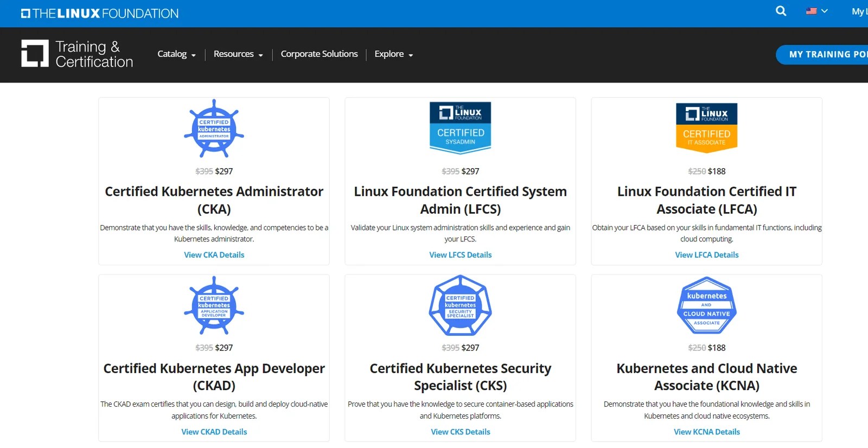The height and width of the screenshot is (448, 868).
Task: Click the Kubernetes and Cloud Native Associate badge
Action: tap(707, 305)
